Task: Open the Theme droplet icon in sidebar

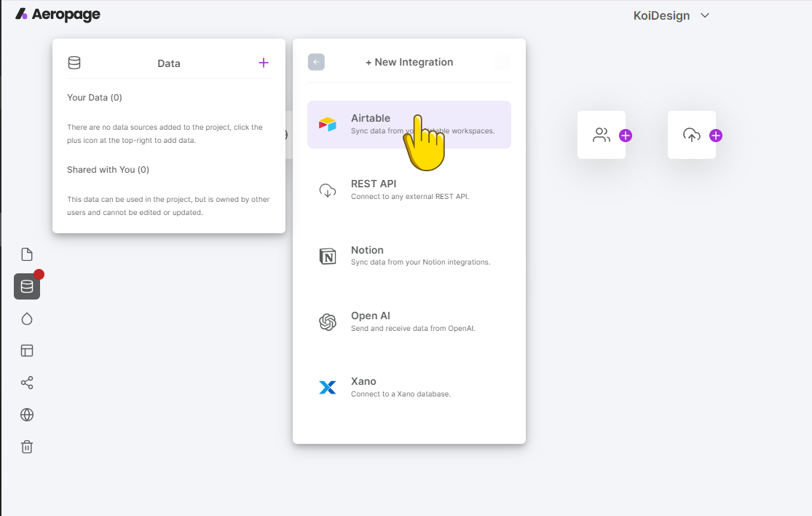Action: tap(27, 318)
